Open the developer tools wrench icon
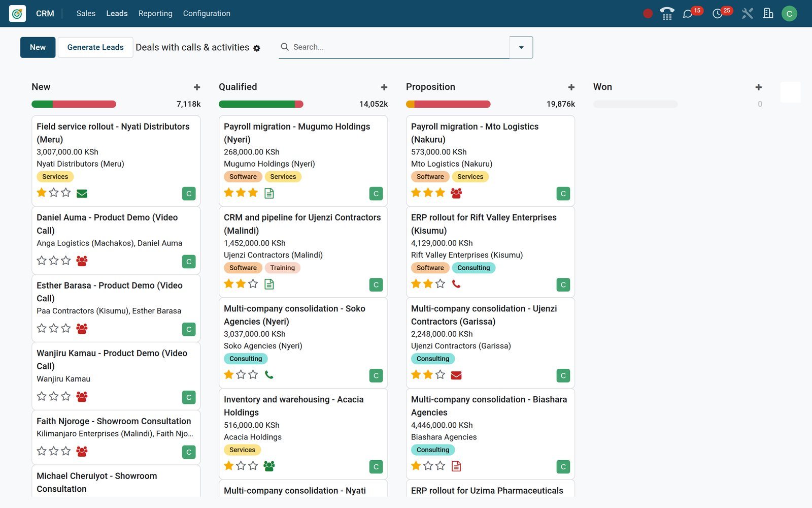812x508 pixels. pos(747,14)
